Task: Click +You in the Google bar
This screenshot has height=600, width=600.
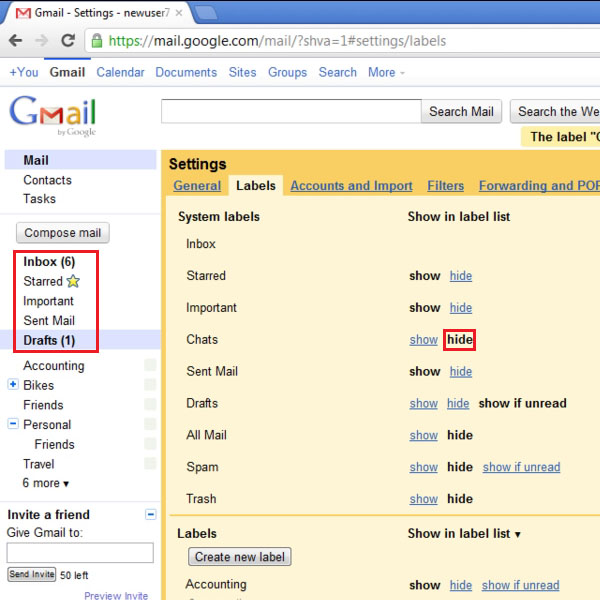Action: coord(24,72)
